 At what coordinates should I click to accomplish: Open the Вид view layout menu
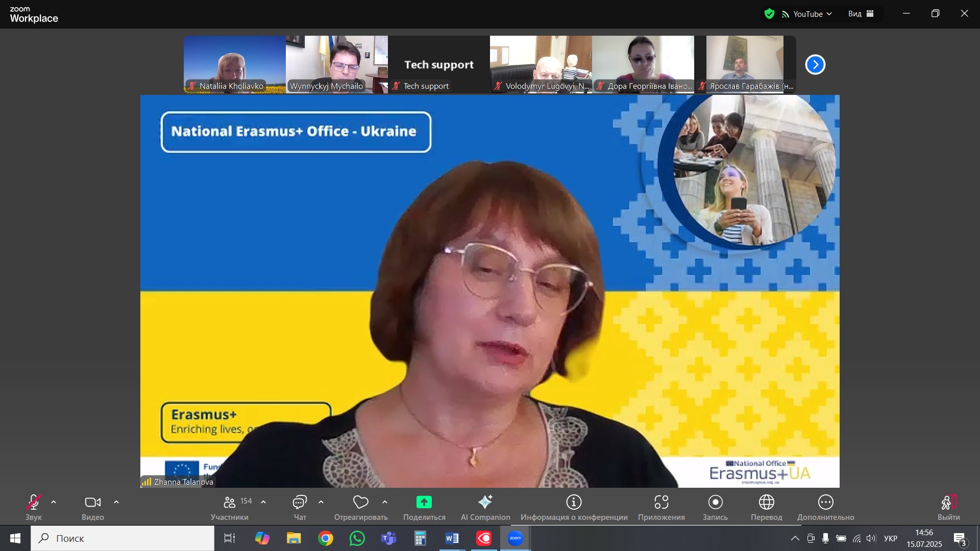tap(861, 14)
